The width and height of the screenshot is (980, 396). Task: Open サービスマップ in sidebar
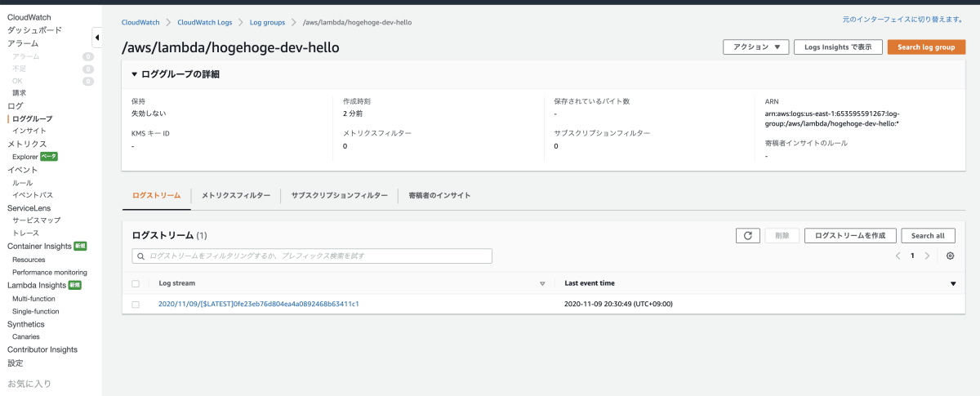point(36,220)
